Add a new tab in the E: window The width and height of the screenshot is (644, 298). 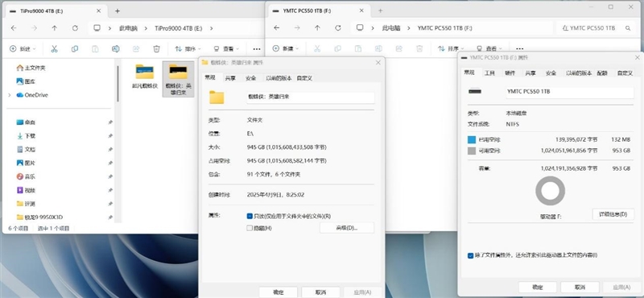118,11
